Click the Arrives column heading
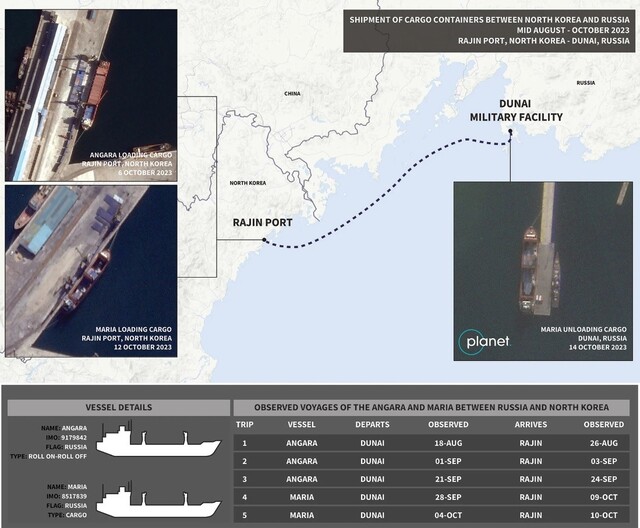This screenshot has height=528, width=640. point(530,424)
